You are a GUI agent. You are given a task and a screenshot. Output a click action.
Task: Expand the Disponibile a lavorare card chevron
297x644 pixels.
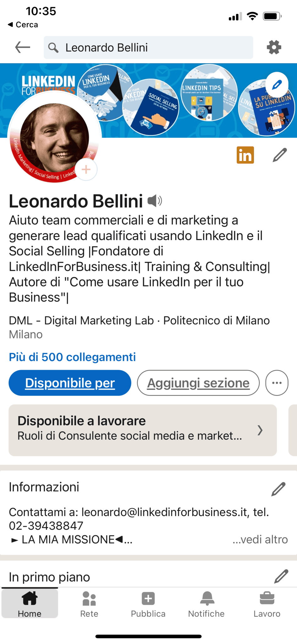[260, 430]
